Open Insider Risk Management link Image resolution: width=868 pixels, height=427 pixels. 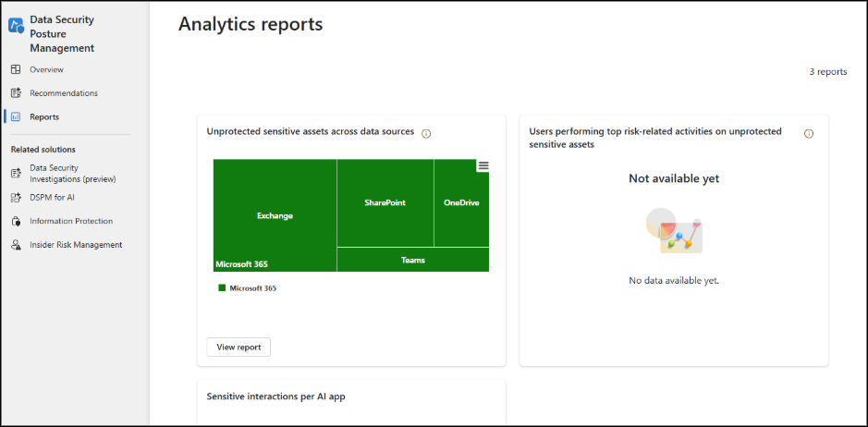(75, 245)
